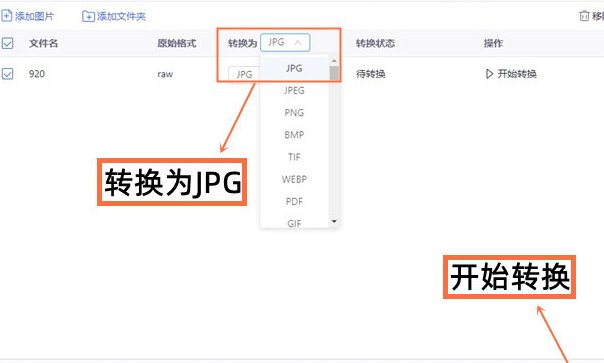Uncheck the checkbox for file 920
Viewport: 604px width, 363px height.
coord(7,74)
